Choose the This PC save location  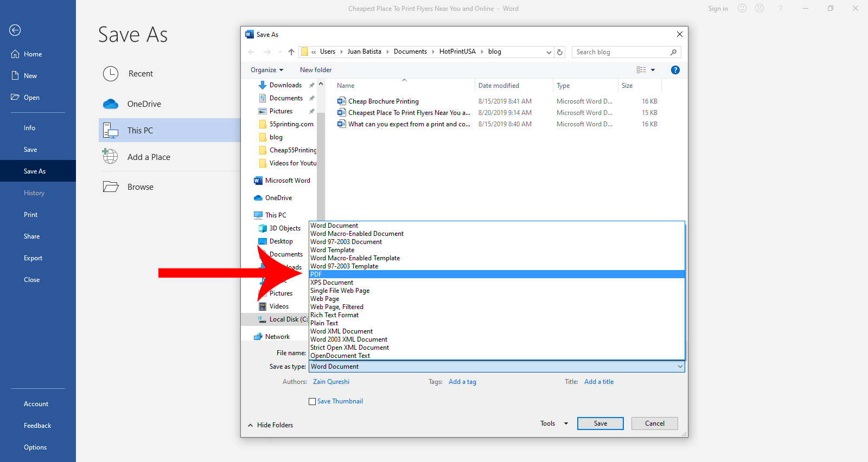[x=169, y=130]
